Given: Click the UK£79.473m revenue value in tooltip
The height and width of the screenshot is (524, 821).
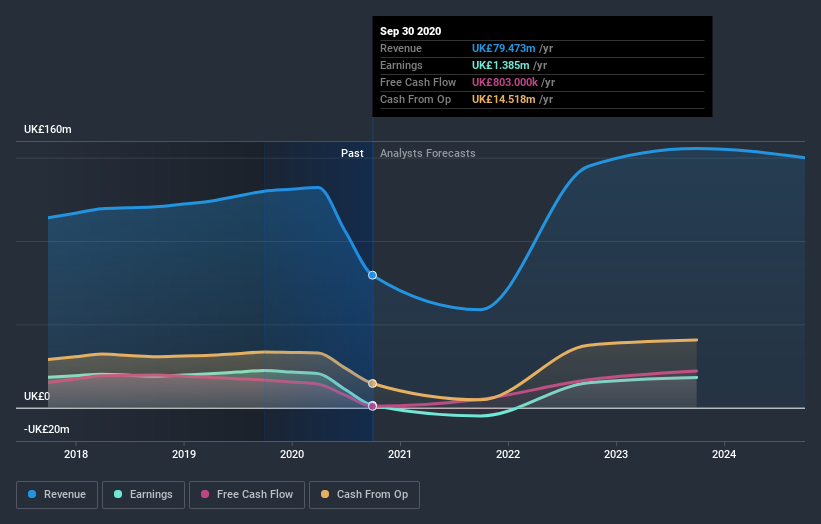Looking at the screenshot, I should [504, 48].
